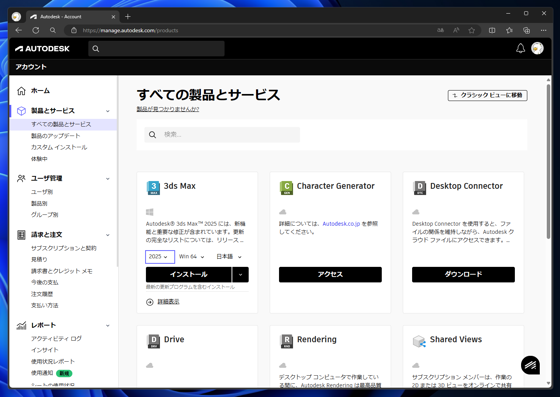Viewport: 560px width, 397px height.
Task: Click 詳細表示 link under 3ds Max
Action: click(x=168, y=302)
